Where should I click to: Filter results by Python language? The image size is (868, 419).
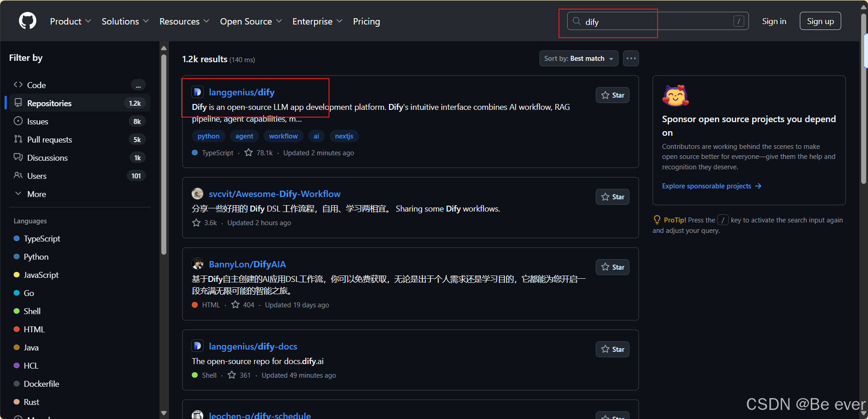[x=35, y=256]
